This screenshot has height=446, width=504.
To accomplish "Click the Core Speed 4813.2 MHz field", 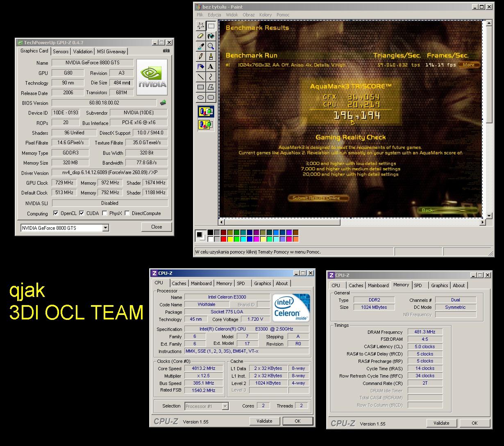I will coord(204,369).
